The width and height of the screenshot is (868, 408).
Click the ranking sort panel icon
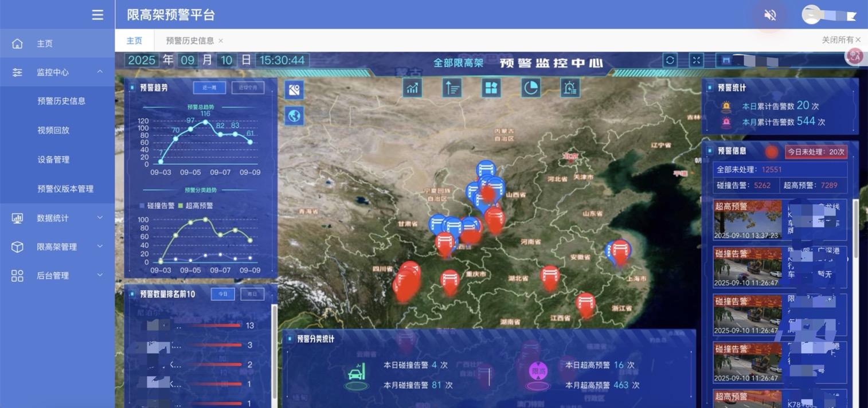452,88
